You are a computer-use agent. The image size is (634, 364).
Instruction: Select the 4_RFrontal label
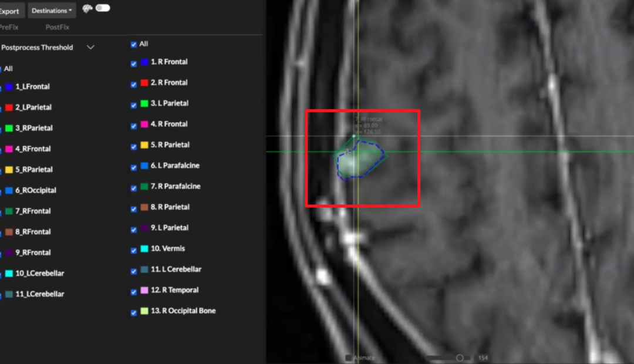(x=33, y=149)
